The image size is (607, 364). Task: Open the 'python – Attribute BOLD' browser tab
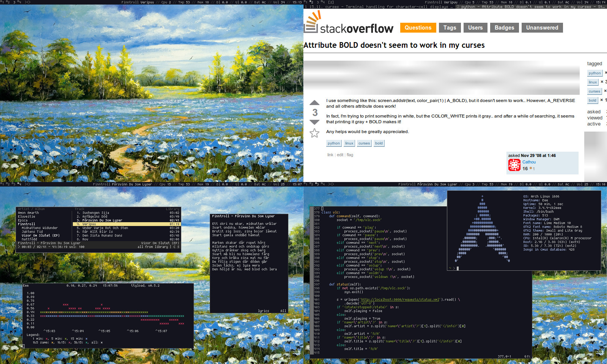[x=531, y=7]
